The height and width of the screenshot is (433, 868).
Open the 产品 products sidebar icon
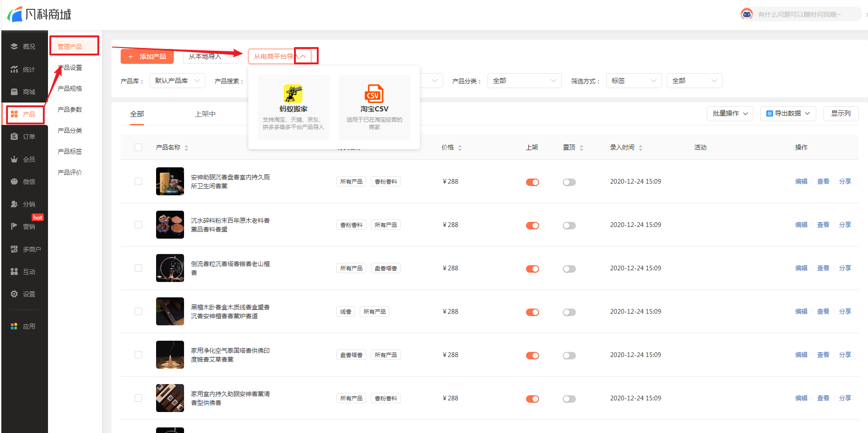[14, 114]
